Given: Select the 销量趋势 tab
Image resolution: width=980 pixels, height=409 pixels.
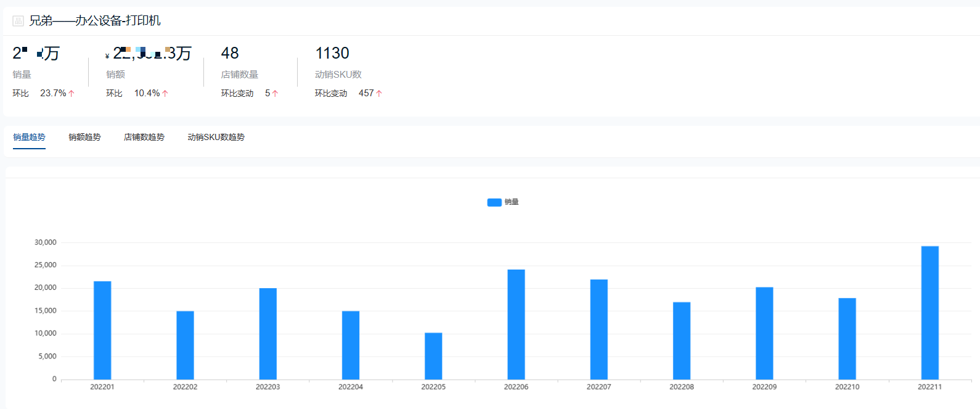Looking at the screenshot, I should click(x=29, y=137).
